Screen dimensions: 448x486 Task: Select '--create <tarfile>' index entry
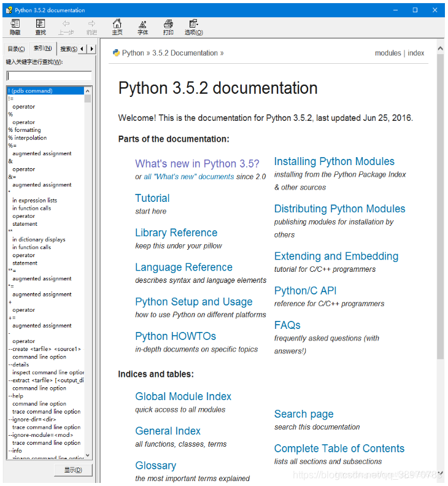coord(45,349)
